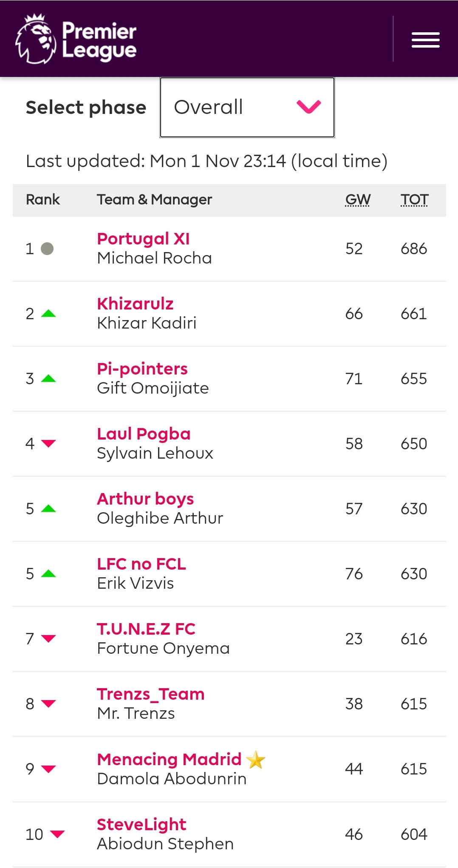Open the hamburger menu icon

425,40
